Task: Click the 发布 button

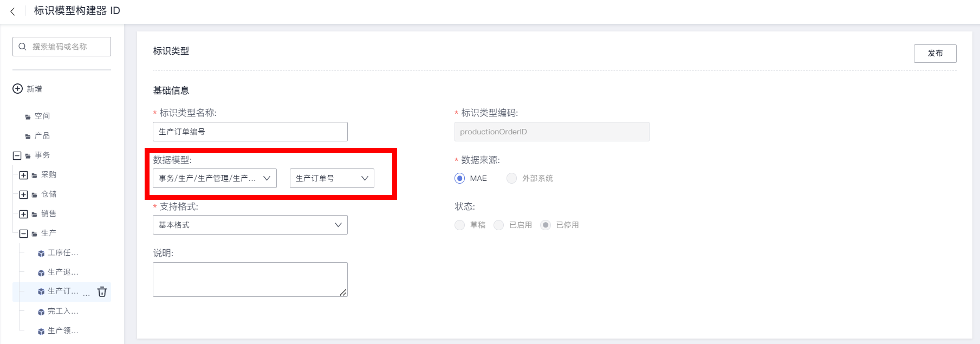Action: [x=934, y=53]
